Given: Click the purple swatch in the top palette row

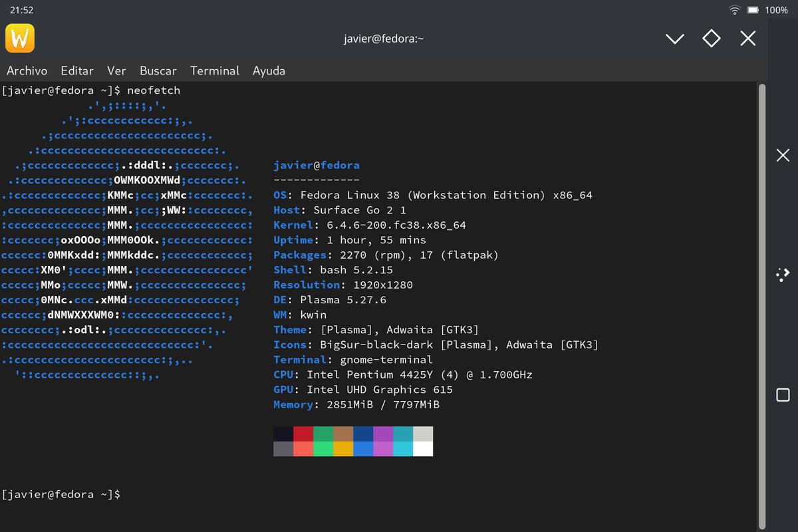Looking at the screenshot, I should 383,434.
